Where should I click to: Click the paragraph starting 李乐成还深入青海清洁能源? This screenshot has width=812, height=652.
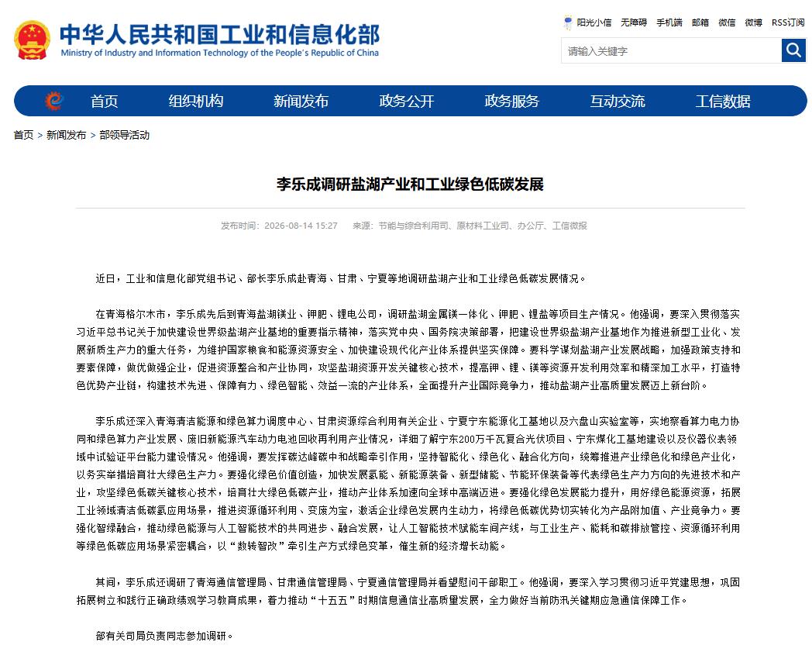pos(408,484)
